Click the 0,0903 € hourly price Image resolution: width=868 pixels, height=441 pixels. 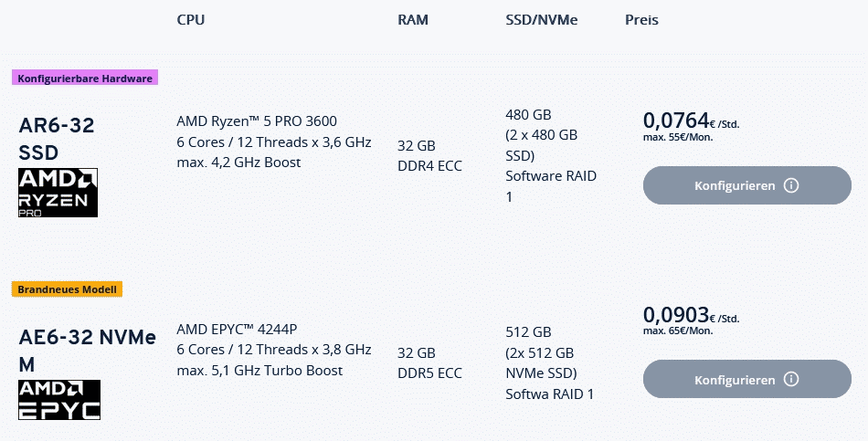pyautogui.click(x=676, y=315)
